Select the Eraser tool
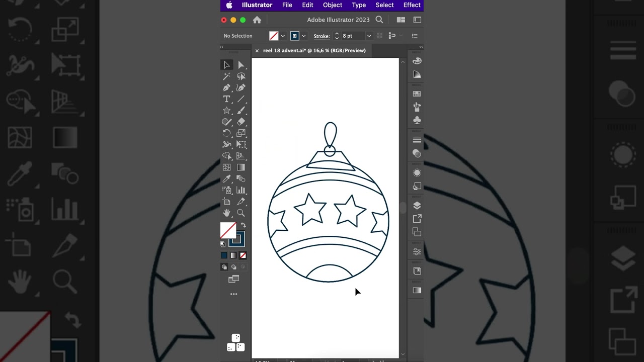 tap(241, 122)
